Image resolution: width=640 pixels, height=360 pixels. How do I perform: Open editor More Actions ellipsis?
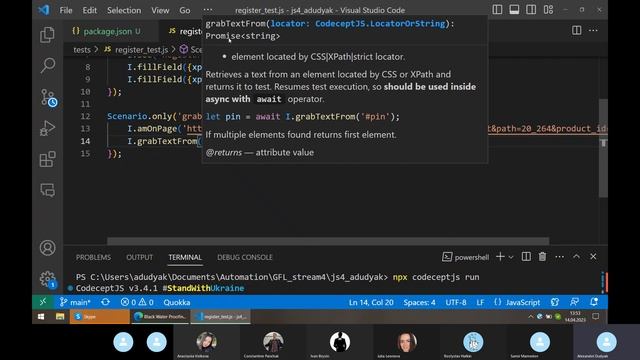tap(593, 30)
